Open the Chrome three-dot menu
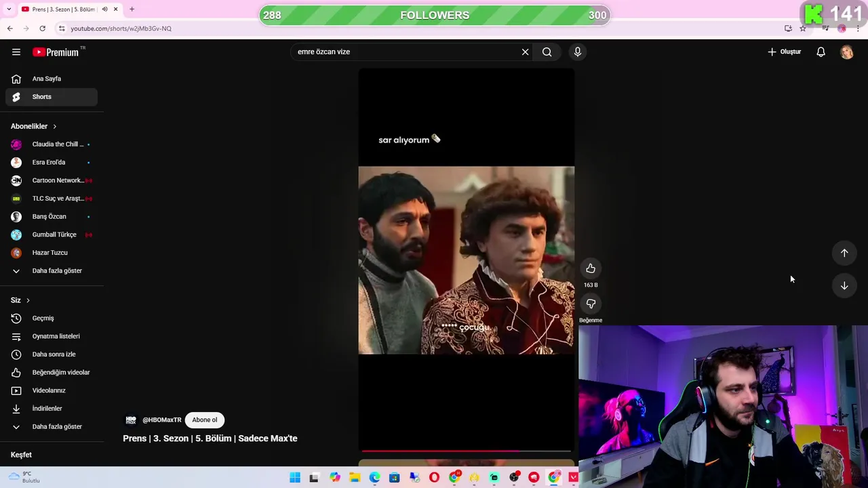Screen dimensions: 868x488 click(858, 28)
